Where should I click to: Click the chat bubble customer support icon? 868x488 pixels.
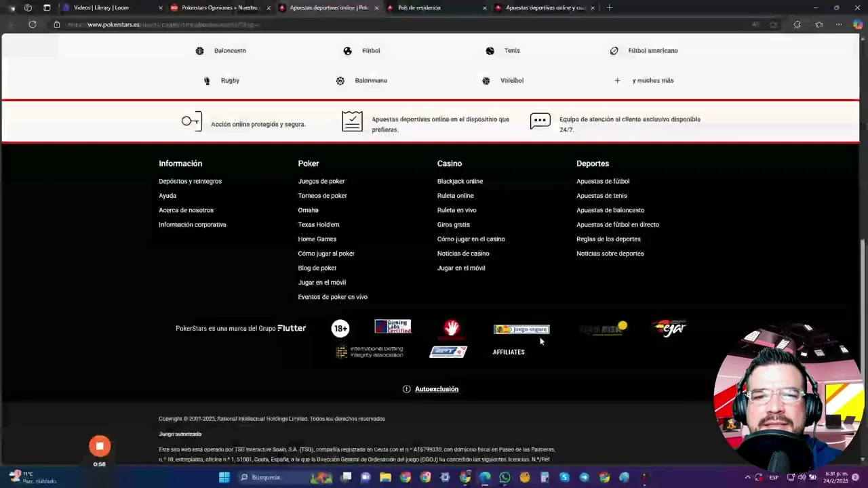click(540, 121)
